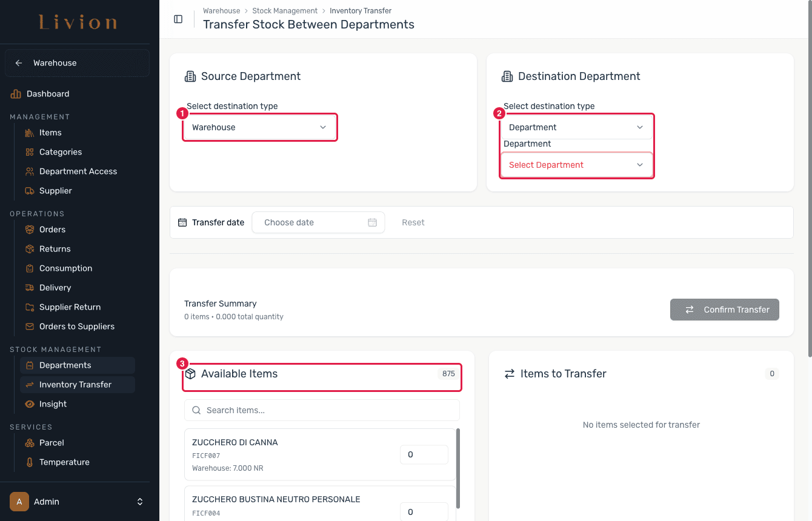Toggle the sidebar panel icon
Screen dimensions: 812x521
point(178,19)
